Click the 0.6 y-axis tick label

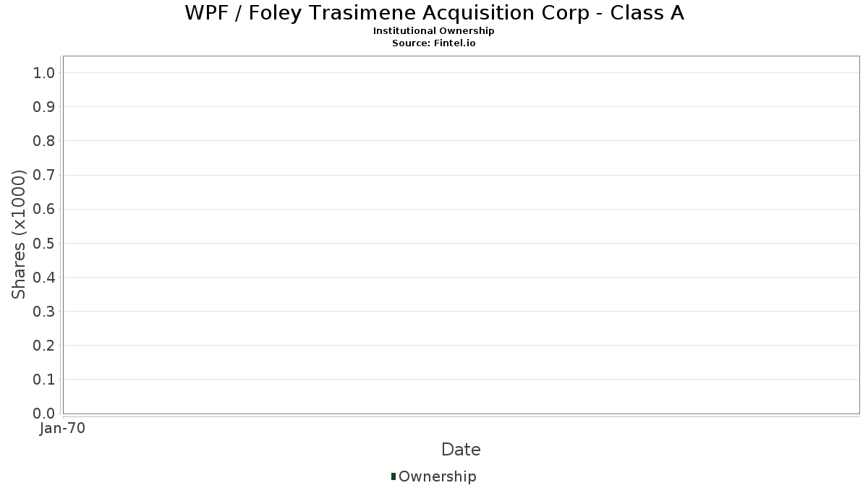coord(44,210)
